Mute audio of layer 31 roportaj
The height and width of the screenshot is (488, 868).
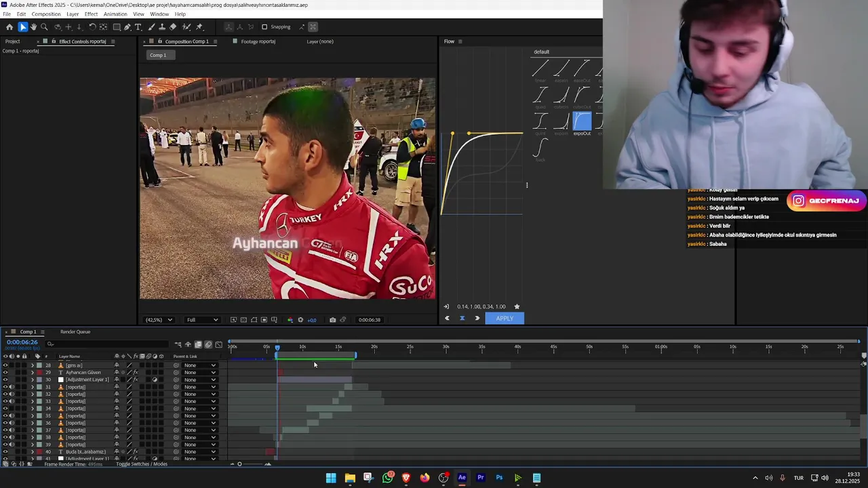click(12, 387)
